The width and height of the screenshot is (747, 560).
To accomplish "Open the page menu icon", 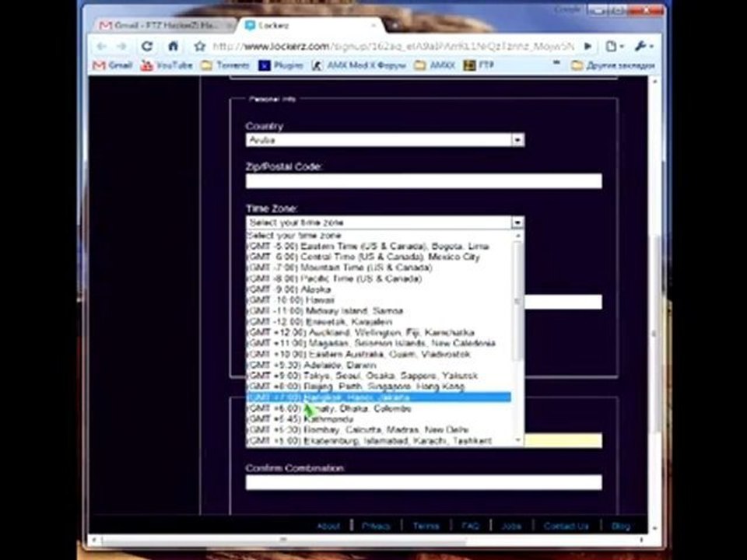I will [x=614, y=46].
